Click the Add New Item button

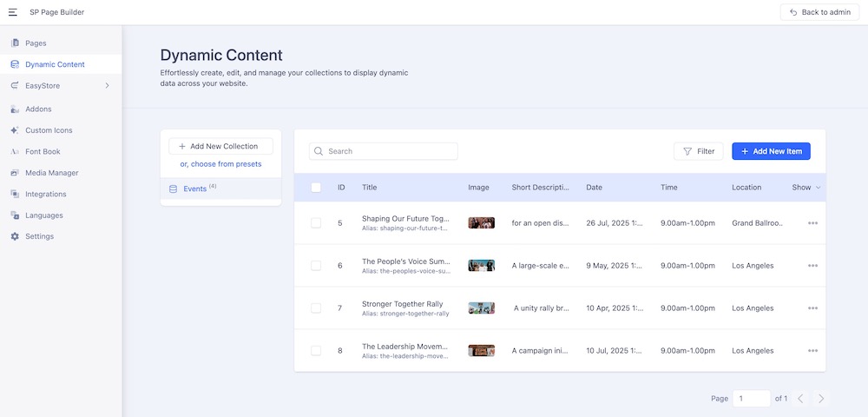(x=771, y=151)
